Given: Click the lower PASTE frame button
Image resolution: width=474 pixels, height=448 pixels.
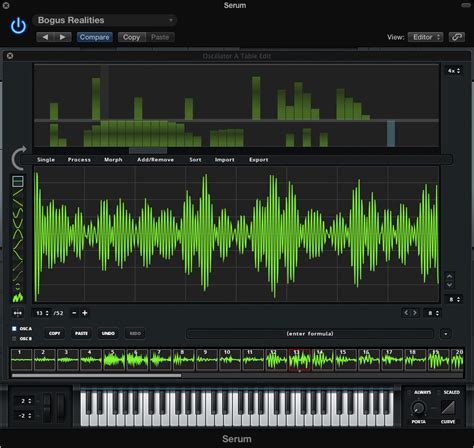Looking at the screenshot, I should pyautogui.click(x=81, y=333).
